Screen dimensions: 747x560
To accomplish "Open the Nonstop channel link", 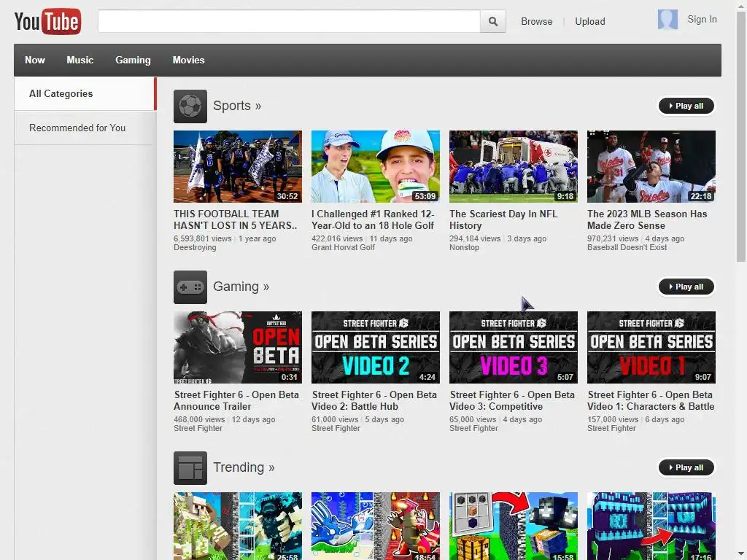I will click(465, 248).
